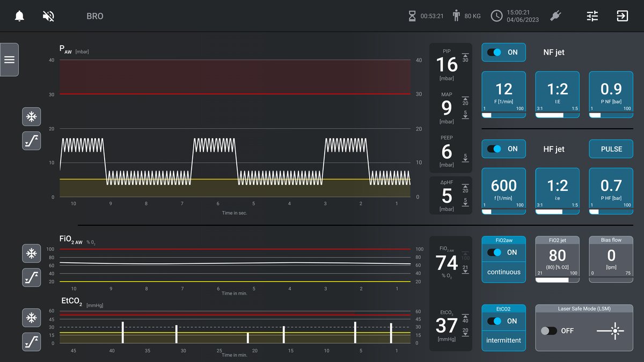The image size is (644, 362).
Task: Adjust ΔpHF upper alarm limit 20
Action: pos(465,188)
